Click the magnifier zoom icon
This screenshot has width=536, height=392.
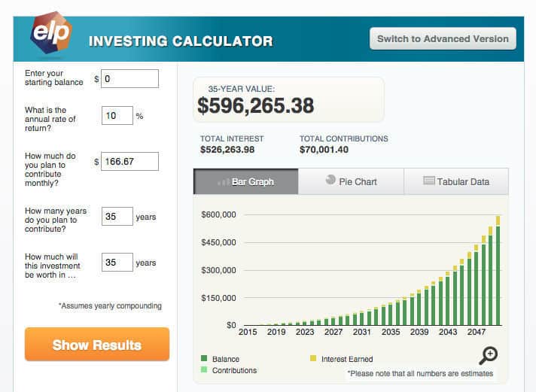[488, 355]
